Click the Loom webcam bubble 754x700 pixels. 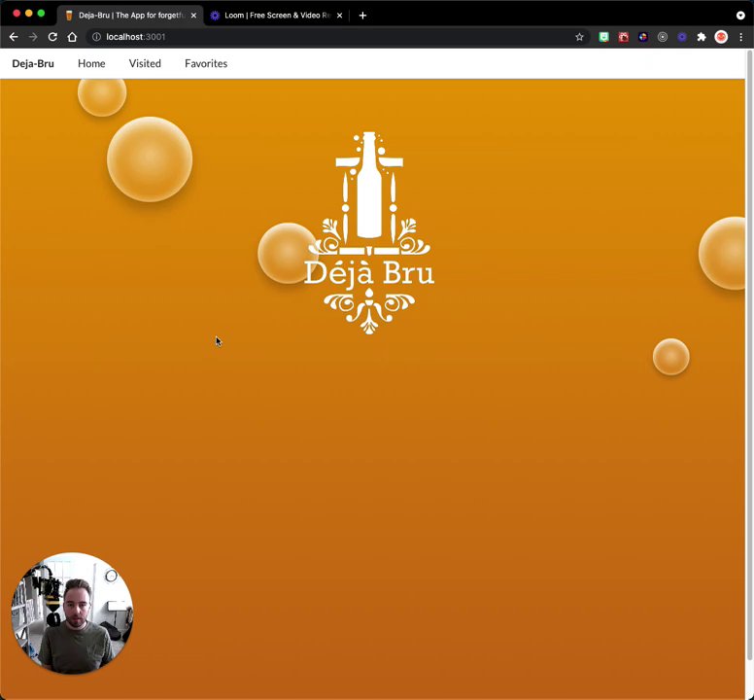click(72, 613)
